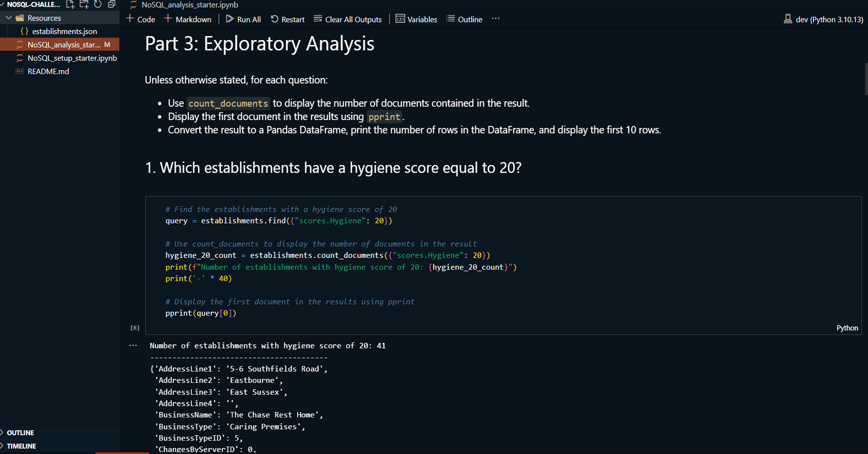Open cell output options ellipsis menu
Image resolution: width=868 pixels, height=454 pixels.
[133, 346]
